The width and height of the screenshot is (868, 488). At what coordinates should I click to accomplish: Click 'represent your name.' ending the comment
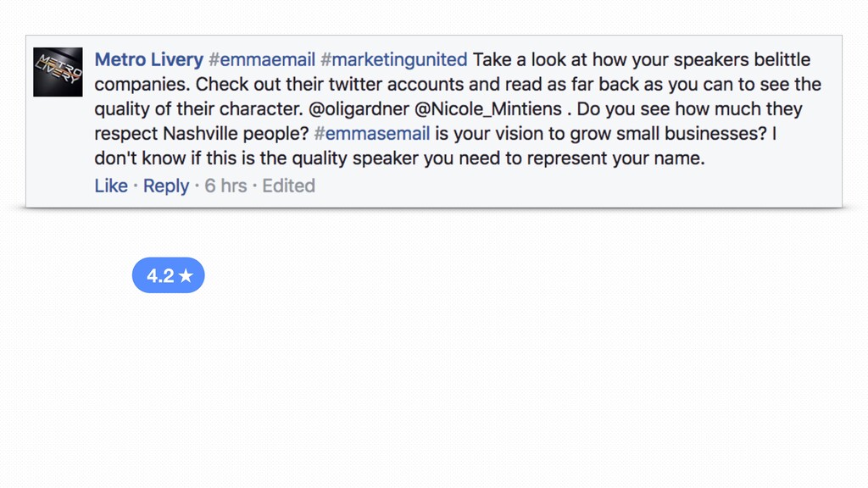tap(615, 158)
